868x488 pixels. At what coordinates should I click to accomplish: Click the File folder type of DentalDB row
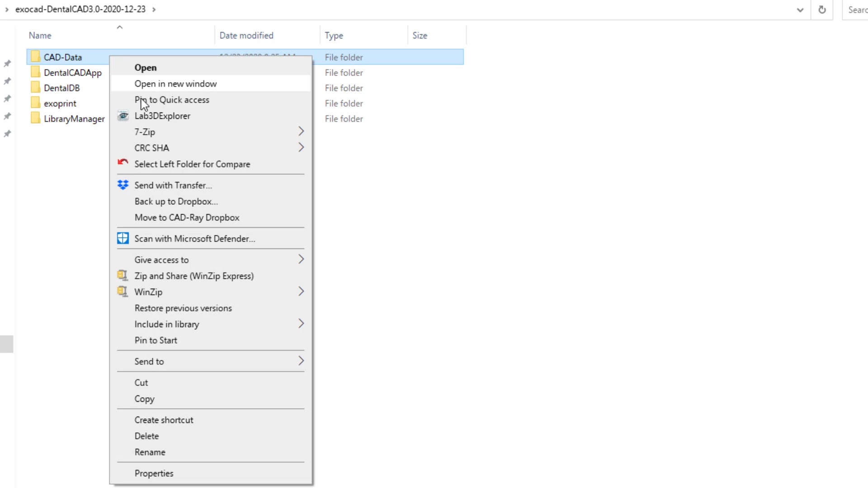click(x=344, y=88)
